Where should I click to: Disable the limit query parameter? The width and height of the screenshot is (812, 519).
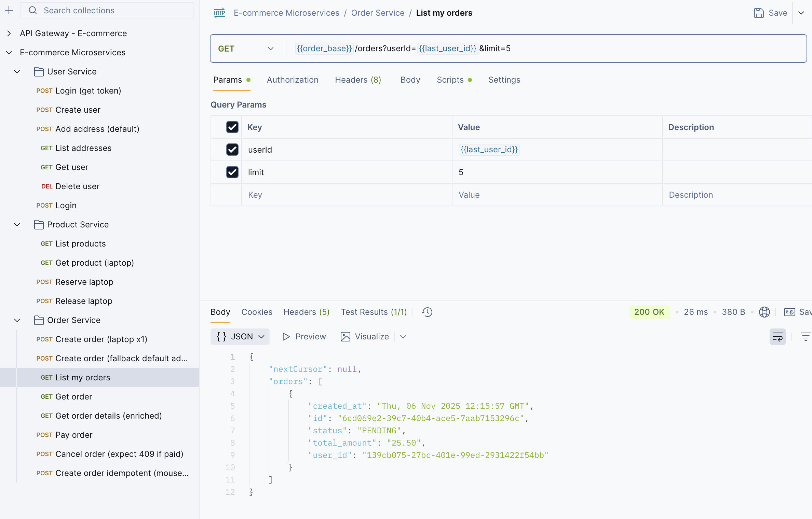pyautogui.click(x=232, y=172)
